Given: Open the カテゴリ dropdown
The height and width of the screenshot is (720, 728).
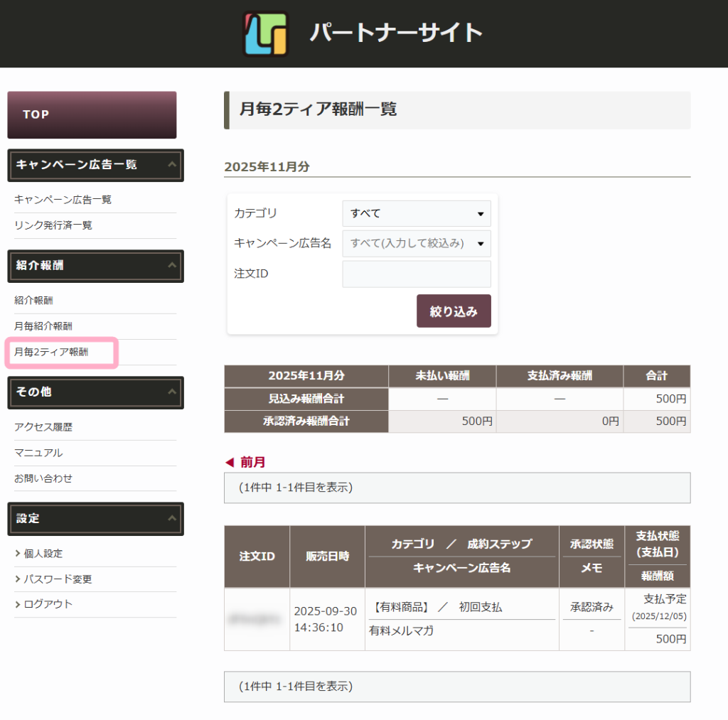Looking at the screenshot, I should point(416,213).
